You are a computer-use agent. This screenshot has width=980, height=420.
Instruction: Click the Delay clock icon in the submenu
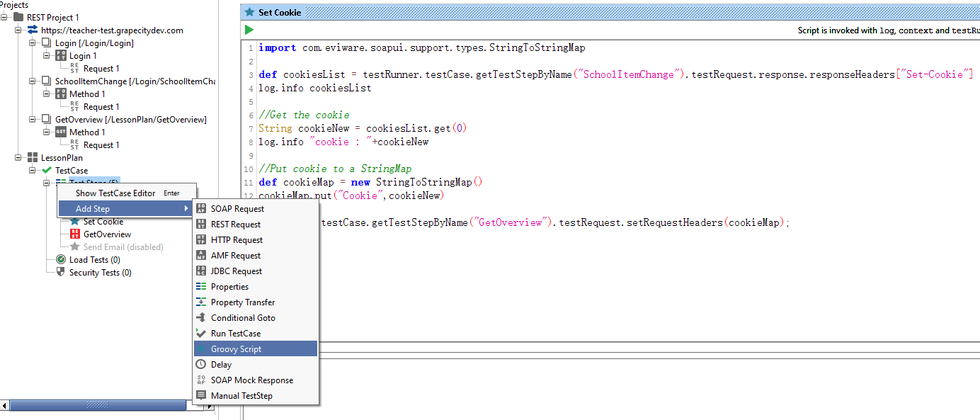click(x=201, y=365)
